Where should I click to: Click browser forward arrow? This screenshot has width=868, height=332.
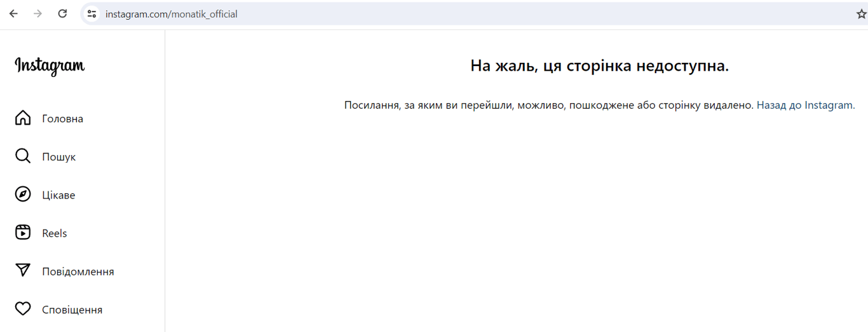point(37,14)
